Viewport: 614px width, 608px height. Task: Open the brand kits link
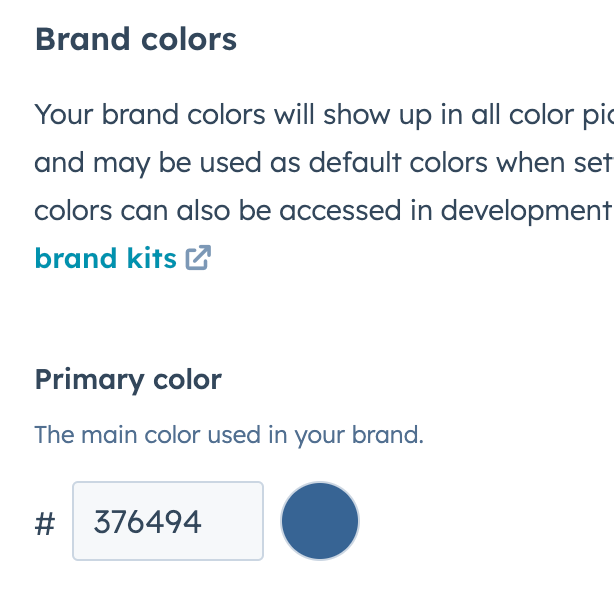tap(105, 258)
